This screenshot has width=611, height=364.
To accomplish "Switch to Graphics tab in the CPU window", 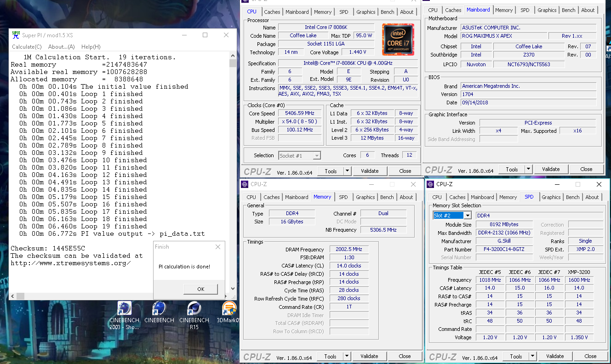I will [366, 12].
